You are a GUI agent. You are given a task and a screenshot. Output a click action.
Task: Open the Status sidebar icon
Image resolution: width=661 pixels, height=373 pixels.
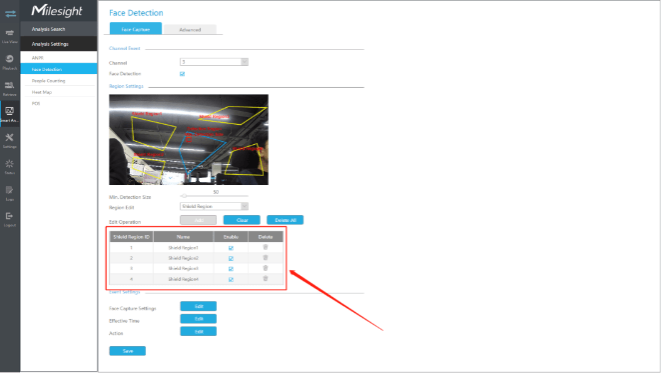tap(10, 166)
